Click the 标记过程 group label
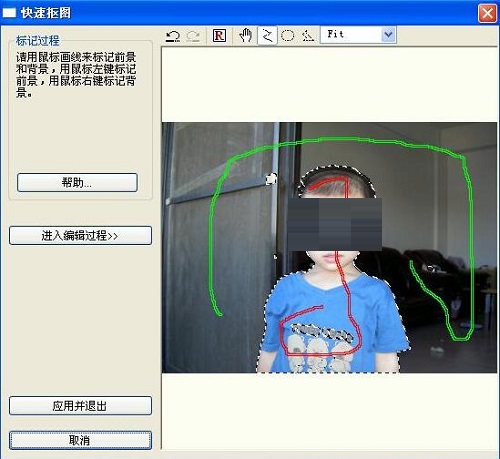The height and width of the screenshot is (459, 500). click(38, 41)
